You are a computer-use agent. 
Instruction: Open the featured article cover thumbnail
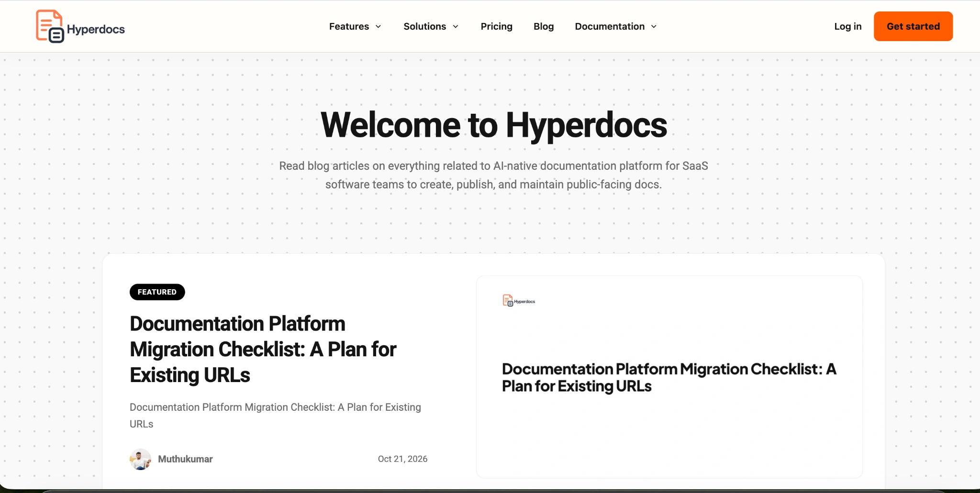tap(669, 377)
